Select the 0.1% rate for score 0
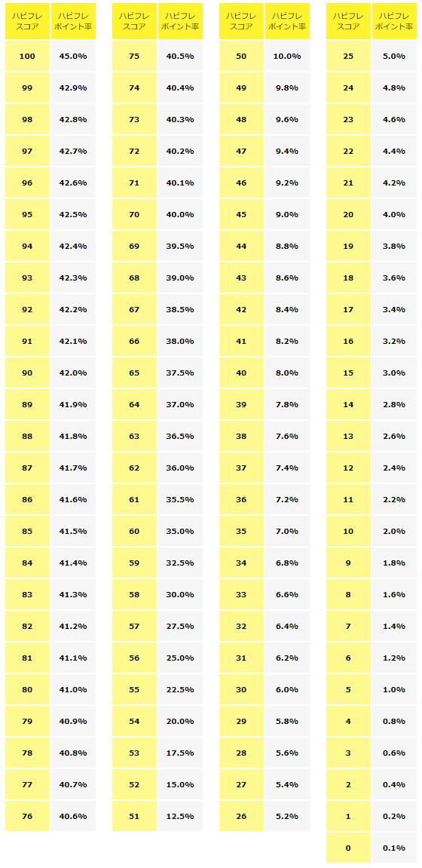This screenshot has width=422, height=868. 394,848
